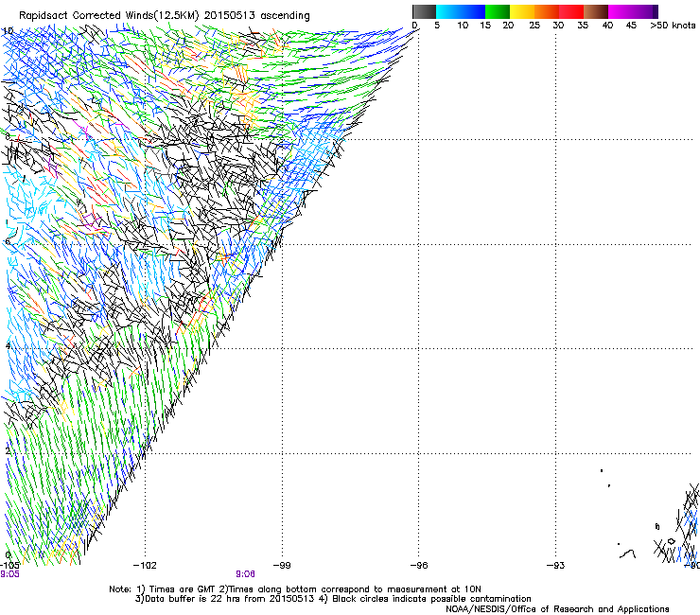This screenshot has height=615, width=700.
Task: Click the note '1) Times are GMT'
Action: (176, 589)
